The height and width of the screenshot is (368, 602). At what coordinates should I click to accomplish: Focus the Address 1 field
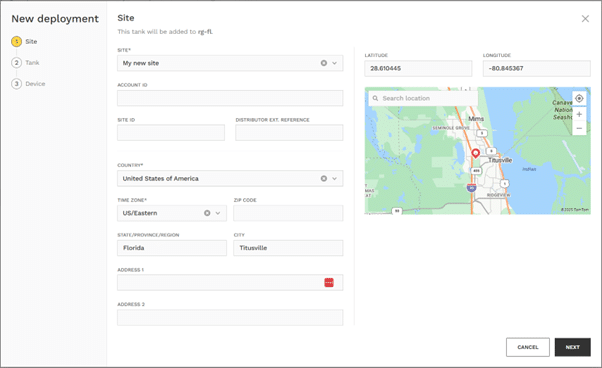230,282
